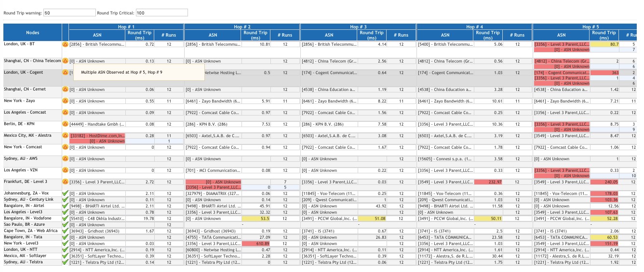This screenshot has width=644, height=272.
Task: Click the Hop # 1 group header
Action: coord(126,27)
